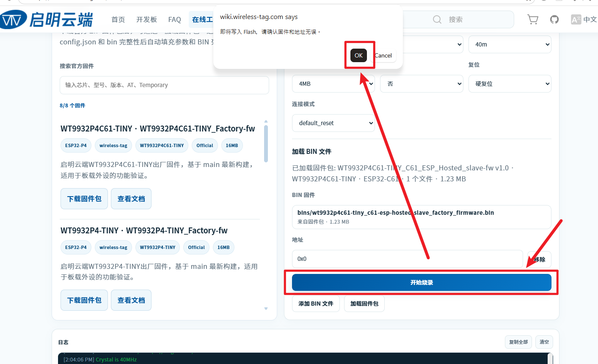View docs for WT9932P4C61-TINY firmware

coord(131,199)
